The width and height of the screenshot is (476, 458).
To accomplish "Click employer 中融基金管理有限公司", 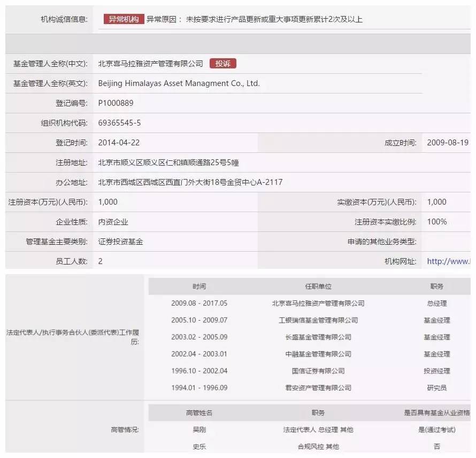I will pos(318,354).
